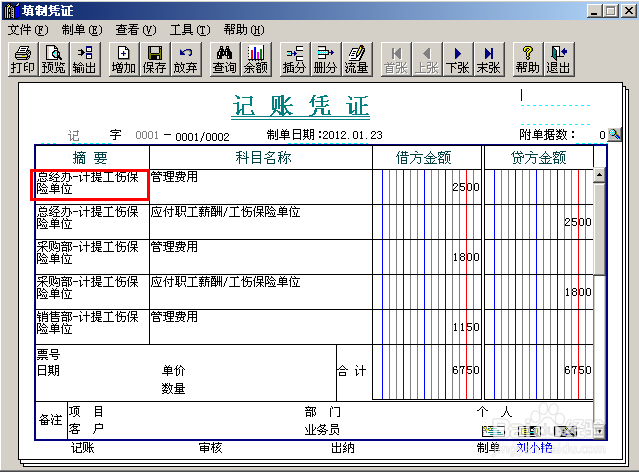This screenshot has height=472, width=639.
Task: Click the 摘要 column header
Action: 93,157
